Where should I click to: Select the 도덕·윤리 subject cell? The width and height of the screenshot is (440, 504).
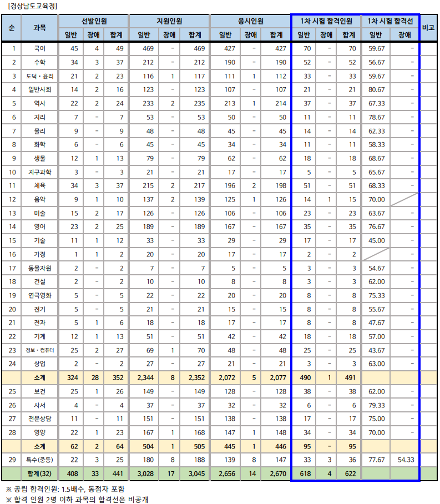pyautogui.click(x=39, y=76)
